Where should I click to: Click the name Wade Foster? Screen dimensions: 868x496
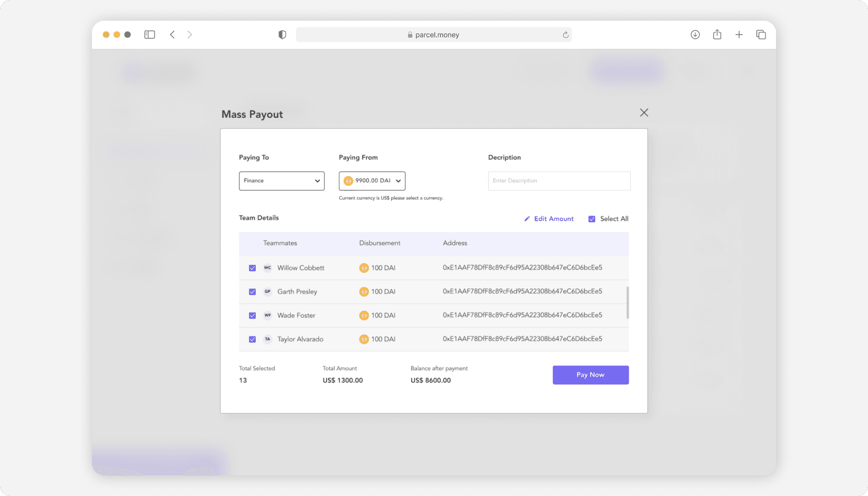coord(296,316)
